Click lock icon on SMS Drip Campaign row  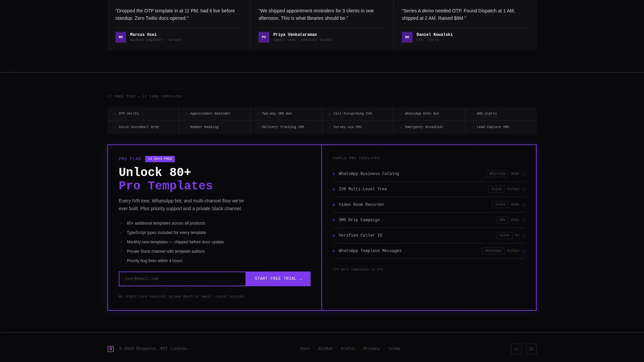[x=524, y=220]
